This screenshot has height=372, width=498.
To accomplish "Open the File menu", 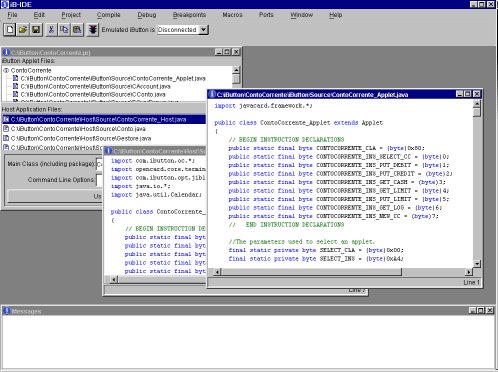I will pyautogui.click(x=12, y=15).
